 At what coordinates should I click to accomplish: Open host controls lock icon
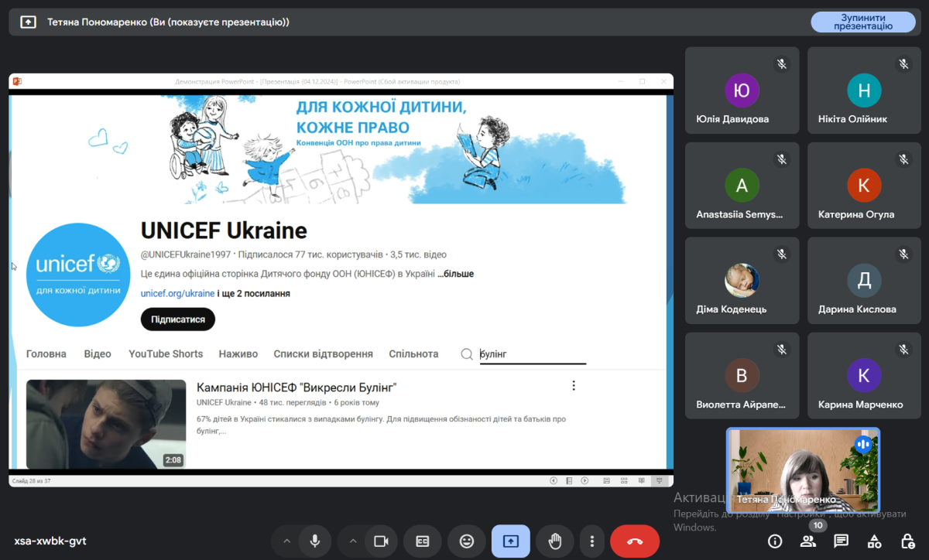click(x=907, y=541)
